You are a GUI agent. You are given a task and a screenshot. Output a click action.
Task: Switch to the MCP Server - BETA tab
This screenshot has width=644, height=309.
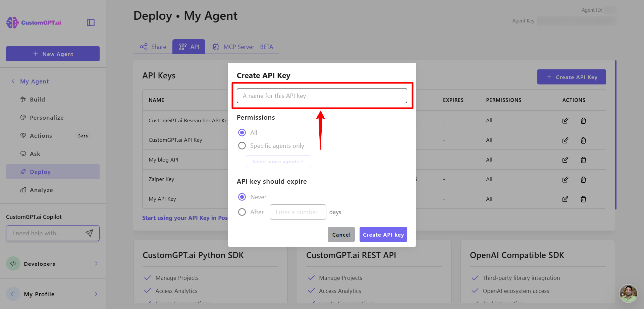point(243,47)
